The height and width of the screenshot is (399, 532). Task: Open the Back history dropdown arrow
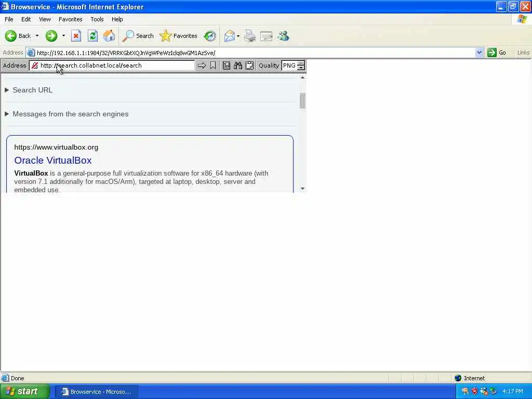(x=37, y=36)
